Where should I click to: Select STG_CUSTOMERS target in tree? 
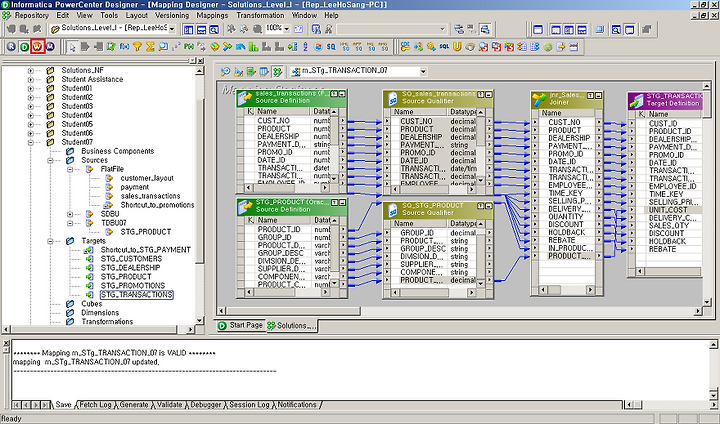[131, 259]
